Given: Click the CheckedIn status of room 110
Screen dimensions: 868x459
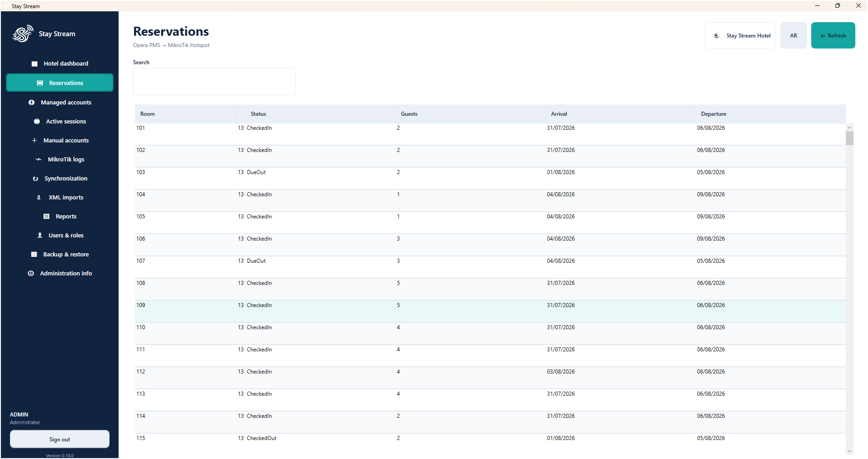Looking at the screenshot, I should click(x=259, y=327).
